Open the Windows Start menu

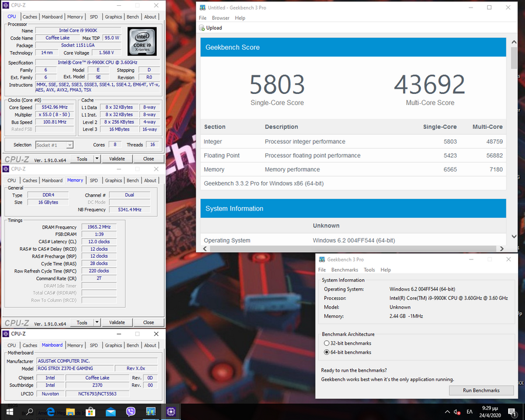[x=10, y=412]
